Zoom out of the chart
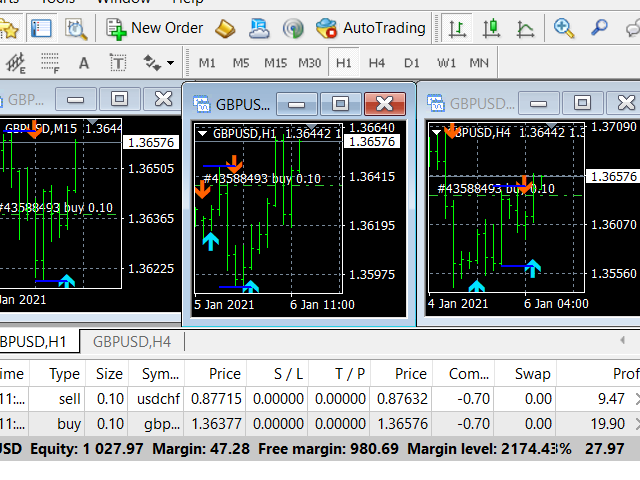 (599, 28)
